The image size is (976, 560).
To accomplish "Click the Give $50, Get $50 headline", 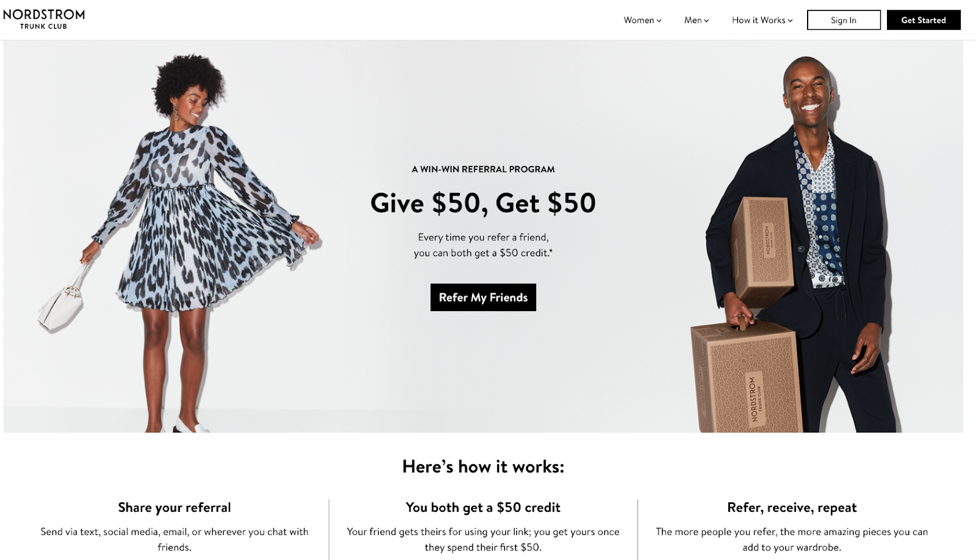I will coord(483,203).
